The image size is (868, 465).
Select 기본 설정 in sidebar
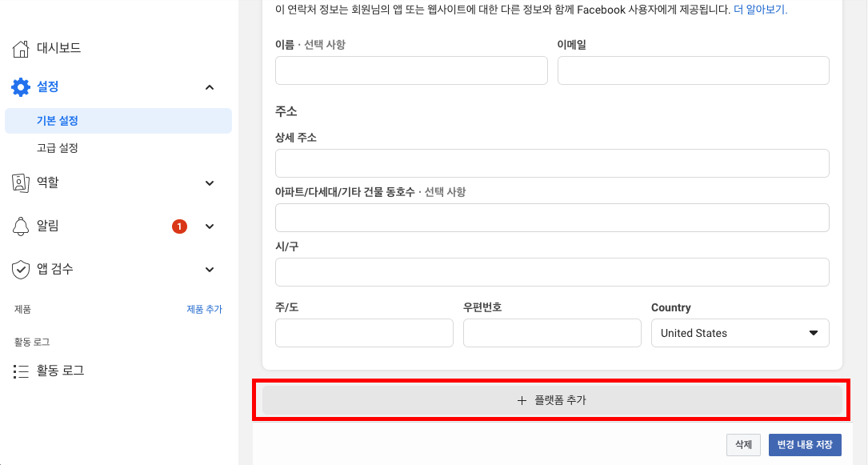(58, 121)
